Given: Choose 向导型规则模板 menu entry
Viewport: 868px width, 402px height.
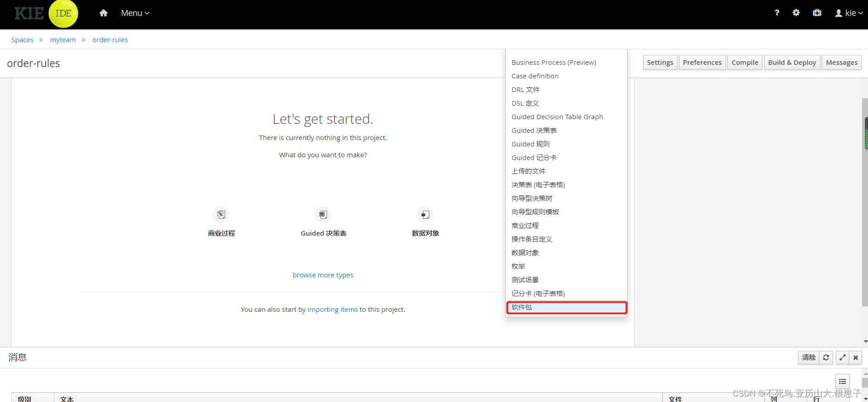Looking at the screenshot, I should pyautogui.click(x=566, y=212).
